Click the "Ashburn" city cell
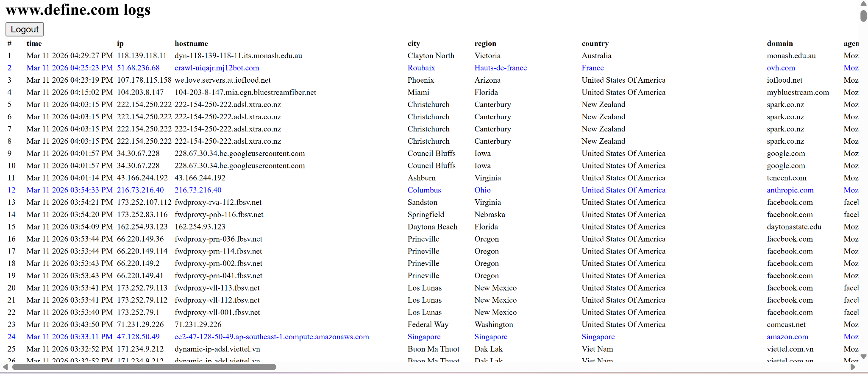Image resolution: width=868 pixels, height=374 pixels. (x=422, y=178)
